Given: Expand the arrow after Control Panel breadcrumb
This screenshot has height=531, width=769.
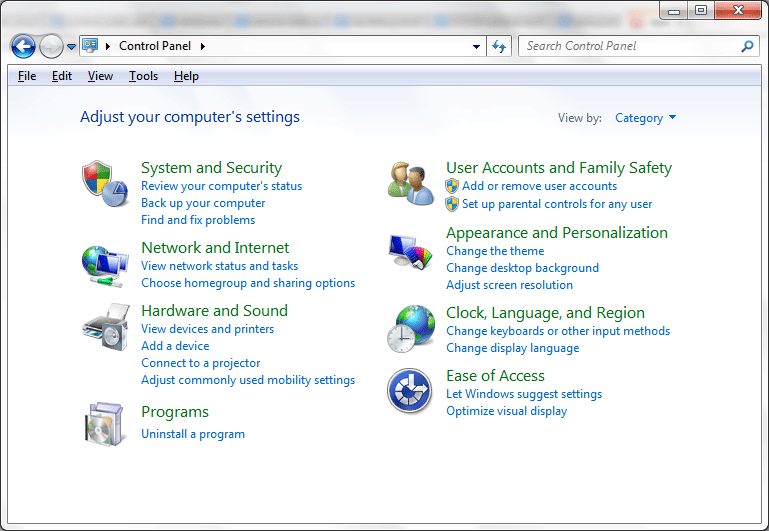Looking at the screenshot, I should (x=203, y=46).
